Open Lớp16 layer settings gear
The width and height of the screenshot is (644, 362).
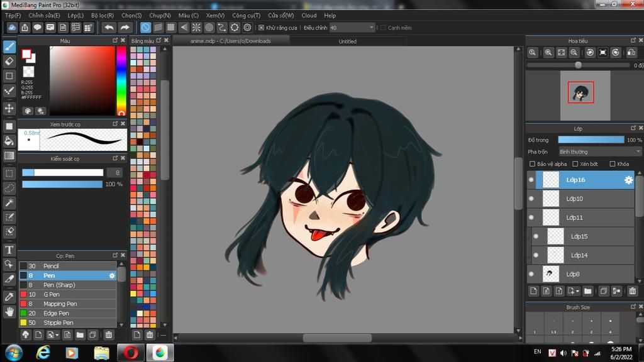pos(628,180)
